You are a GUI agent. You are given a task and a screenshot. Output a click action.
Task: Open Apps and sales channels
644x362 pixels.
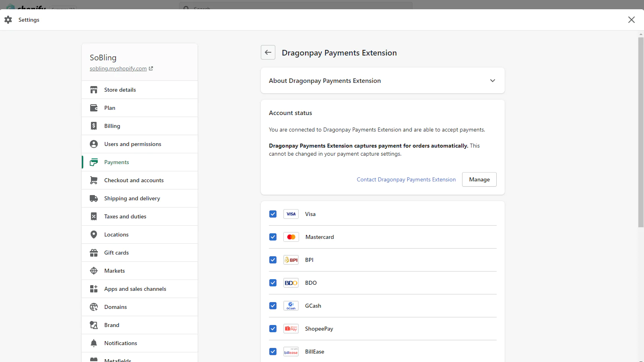[x=140, y=289]
